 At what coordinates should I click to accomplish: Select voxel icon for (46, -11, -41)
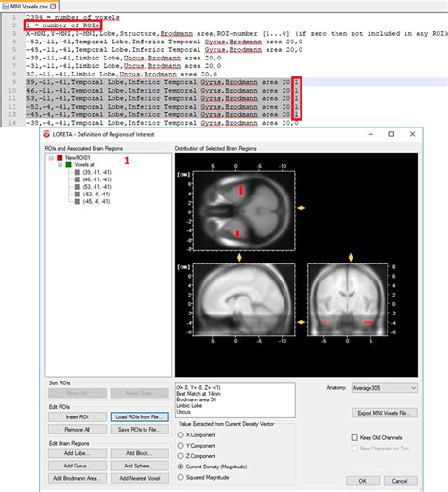[78, 179]
